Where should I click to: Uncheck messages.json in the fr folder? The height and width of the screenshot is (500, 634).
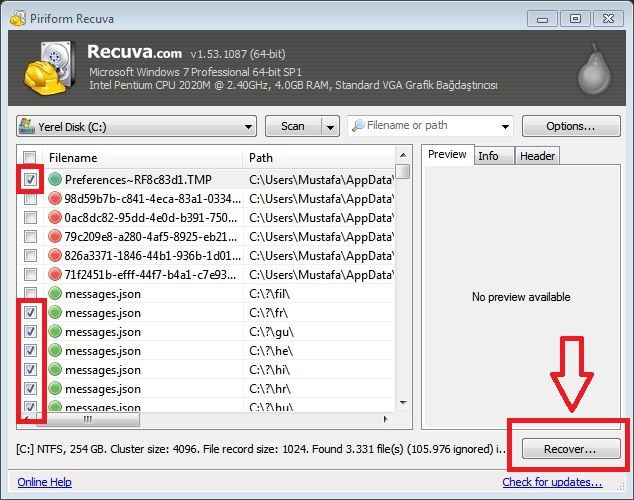click(30, 312)
